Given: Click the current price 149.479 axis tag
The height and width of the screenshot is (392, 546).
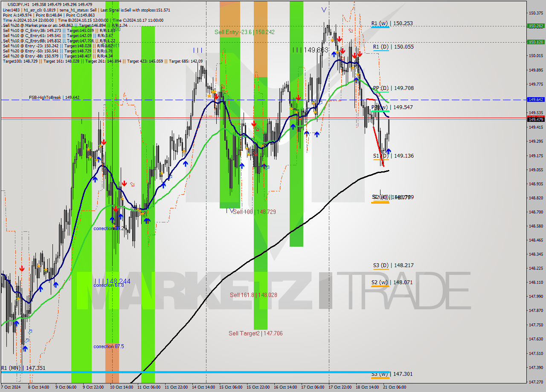Looking at the screenshot, I should tap(536, 120).
